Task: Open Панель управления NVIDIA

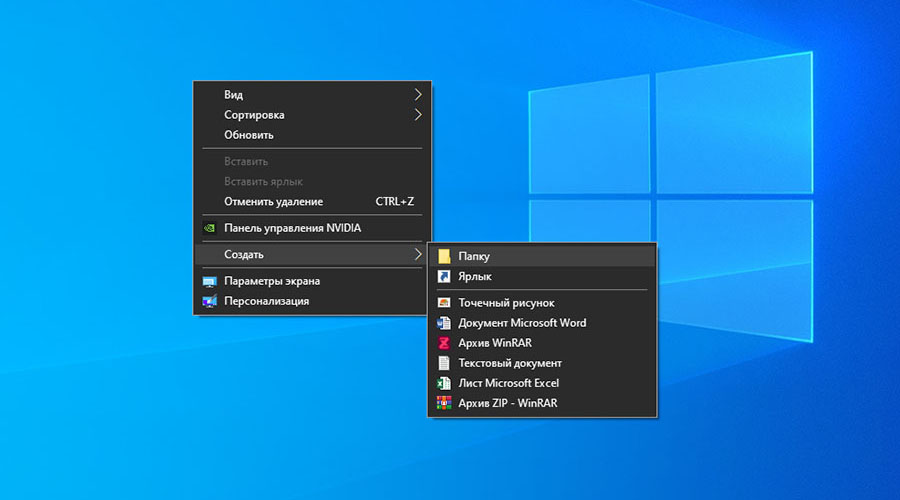Action: [312, 228]
